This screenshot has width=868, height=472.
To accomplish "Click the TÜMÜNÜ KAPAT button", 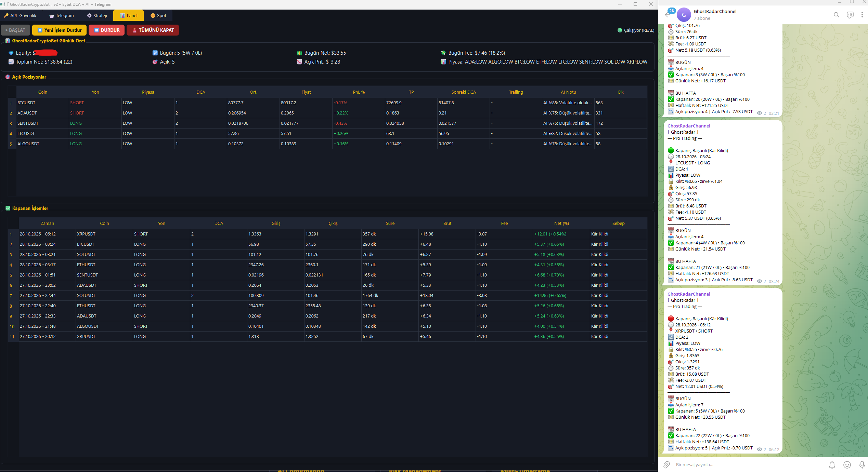I will pos(153,30).
